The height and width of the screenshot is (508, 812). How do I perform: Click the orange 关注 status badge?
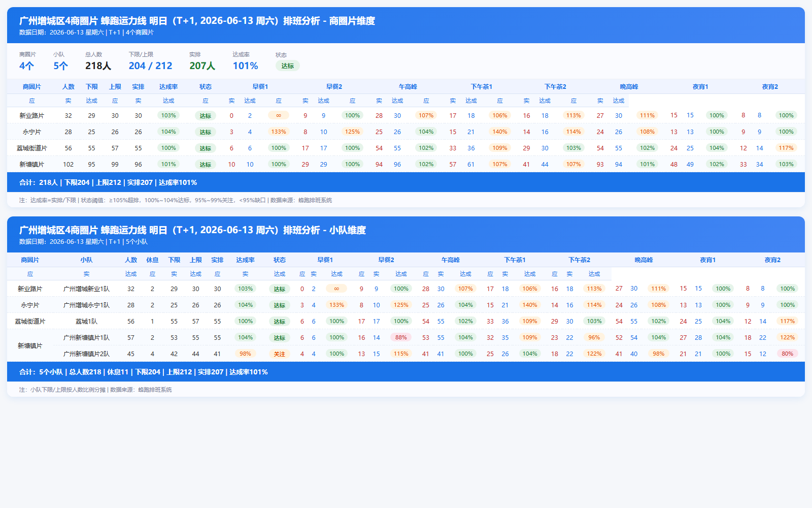(x=280, y=354)
